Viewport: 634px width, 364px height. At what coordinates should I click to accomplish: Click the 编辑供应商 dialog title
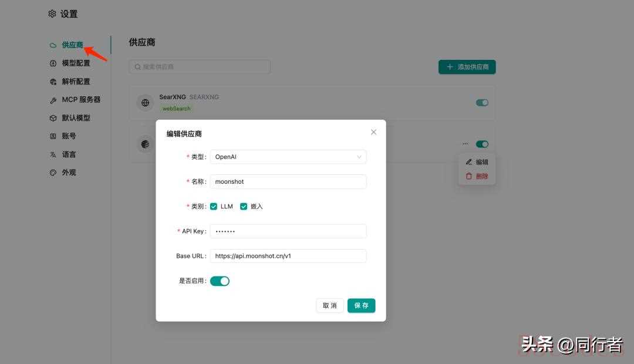(x=184, y=134)
